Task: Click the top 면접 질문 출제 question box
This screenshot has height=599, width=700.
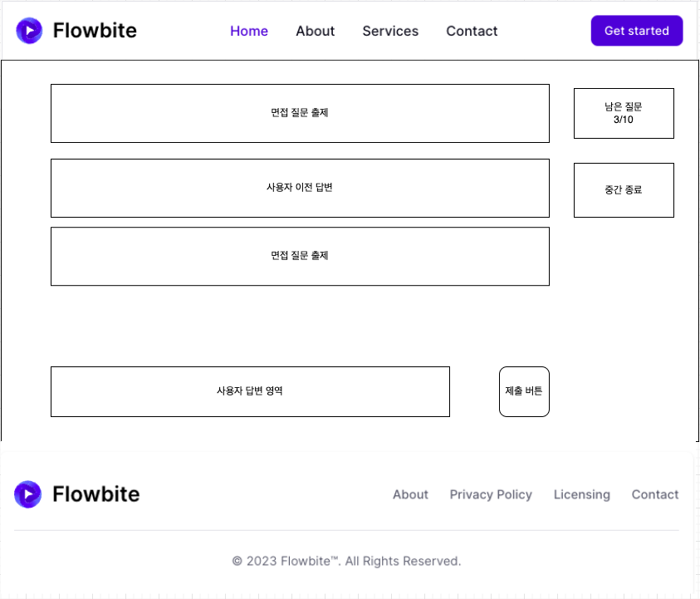Action: [300, 114]
